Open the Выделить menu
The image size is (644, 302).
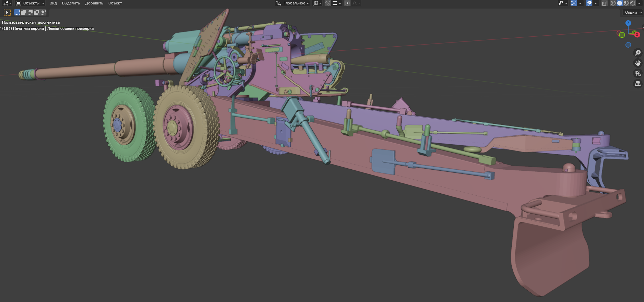[x=71, y=3]
